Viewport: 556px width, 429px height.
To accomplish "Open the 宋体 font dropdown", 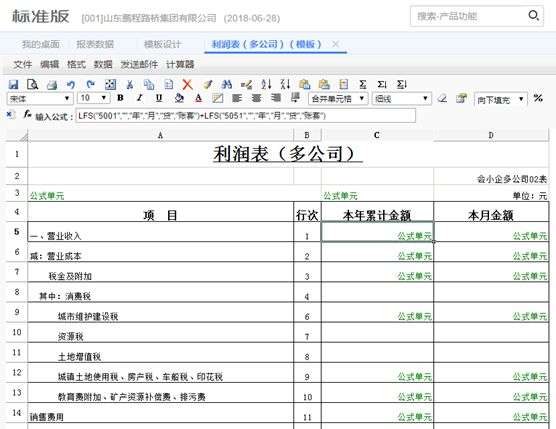I will [40, 98].
